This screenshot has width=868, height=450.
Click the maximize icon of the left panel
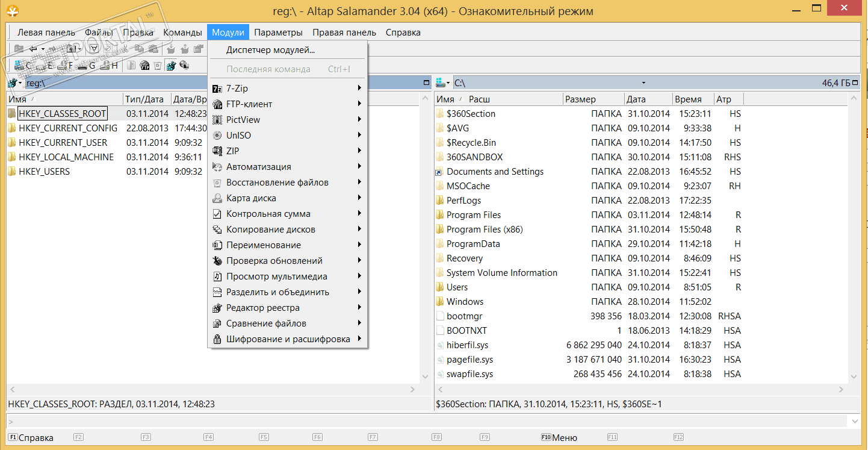pyautogui.click(x=427, y=83)
